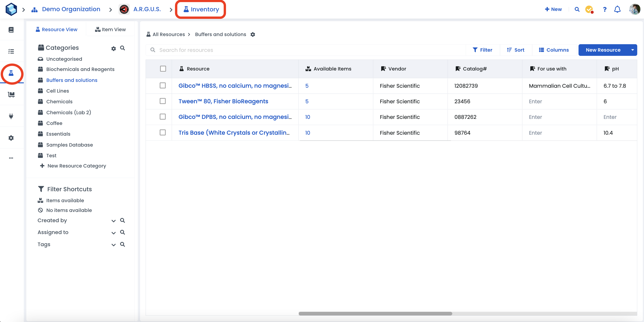This screenshot has height=322, width=644.
Task: Open the task list icon in sidebar
Action: (x=11, y=51)
